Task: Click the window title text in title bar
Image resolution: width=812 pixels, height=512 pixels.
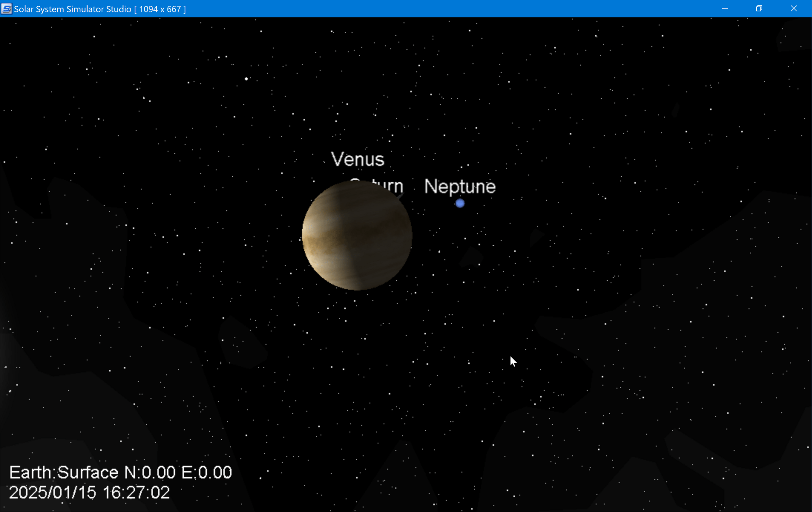Action: coord(72,9)
